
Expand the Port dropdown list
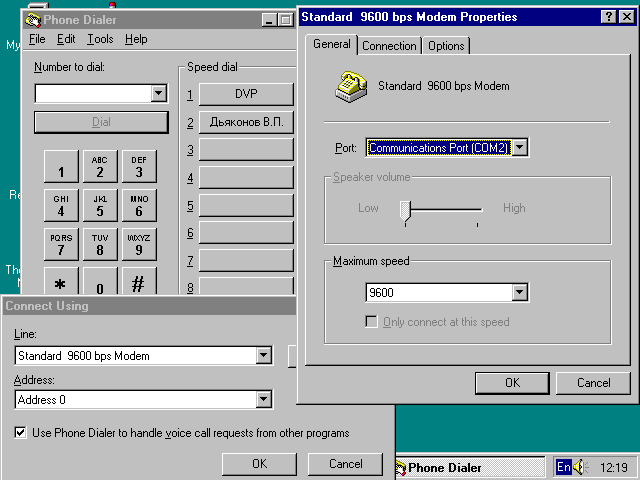520,148
